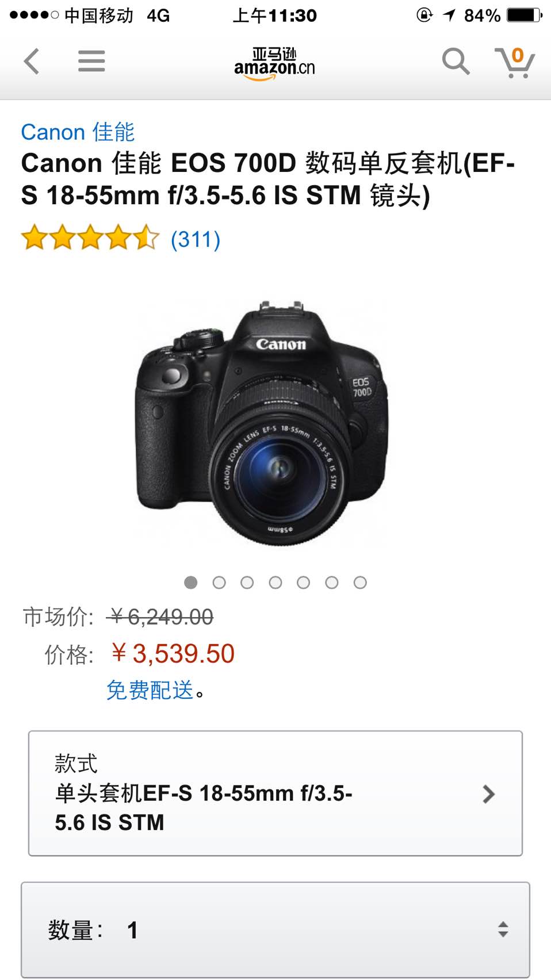Screen dimensions: 551x980
Task: Open the shopping cart icon
Action: (x=515, y=62)
